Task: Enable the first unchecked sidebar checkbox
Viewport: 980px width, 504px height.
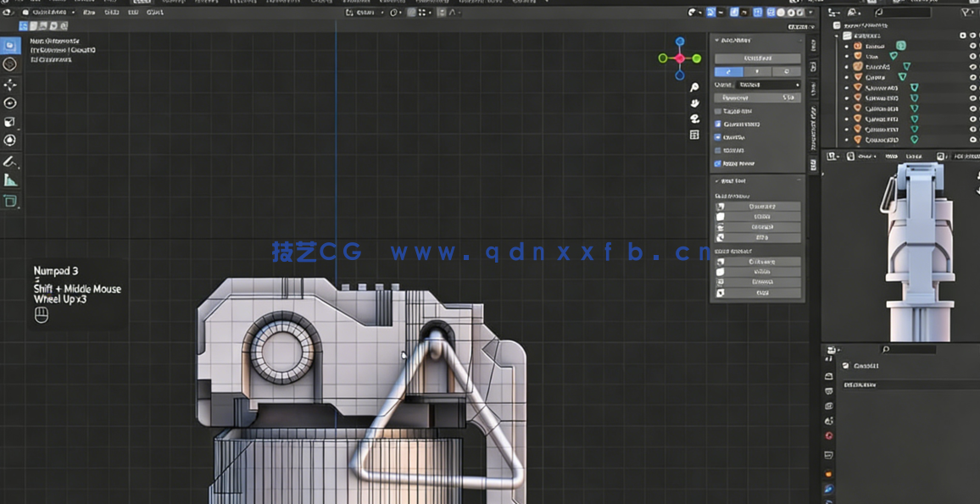Action: click(718, 111)
